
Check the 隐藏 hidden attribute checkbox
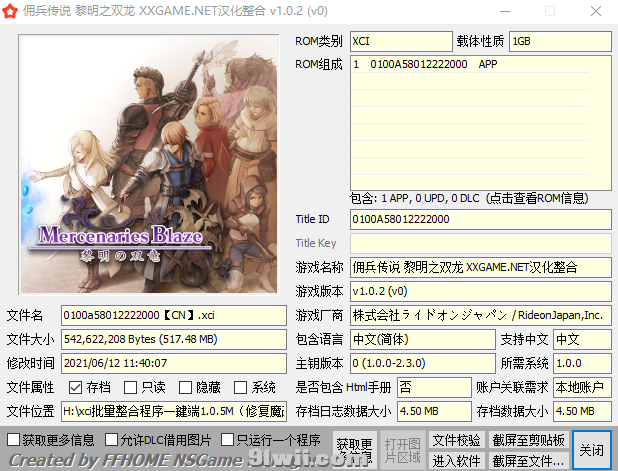click(x=186, y=387)
